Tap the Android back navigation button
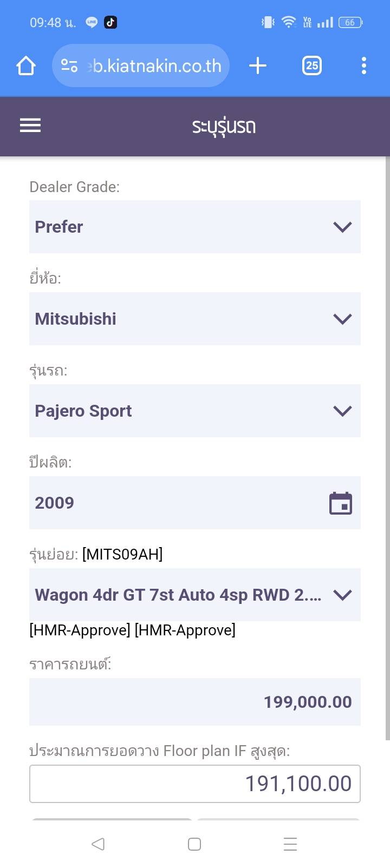 click(98, 844)
